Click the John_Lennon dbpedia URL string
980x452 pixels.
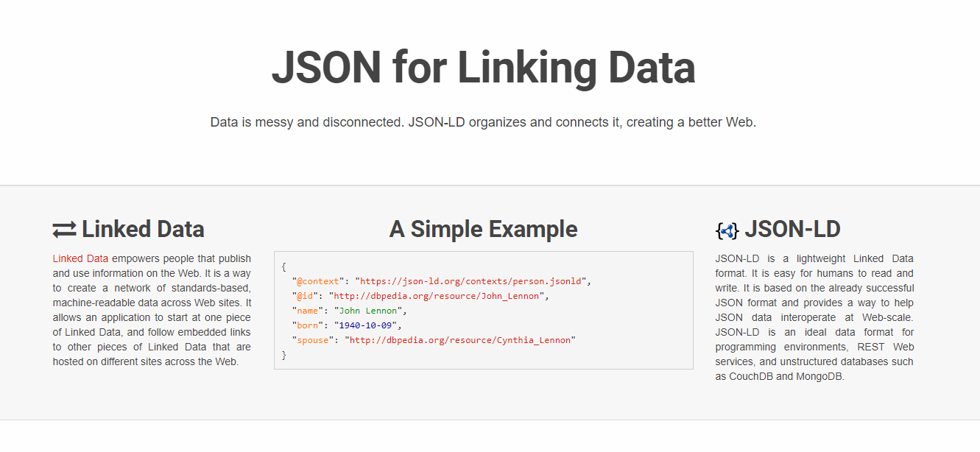[x=437, y=296]
